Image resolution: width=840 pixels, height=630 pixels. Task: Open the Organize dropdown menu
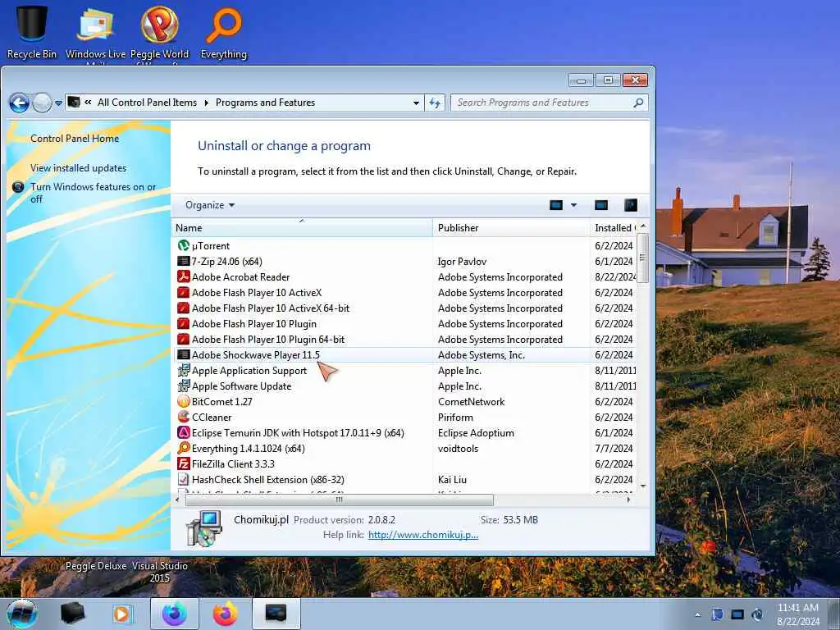(209, 205)
